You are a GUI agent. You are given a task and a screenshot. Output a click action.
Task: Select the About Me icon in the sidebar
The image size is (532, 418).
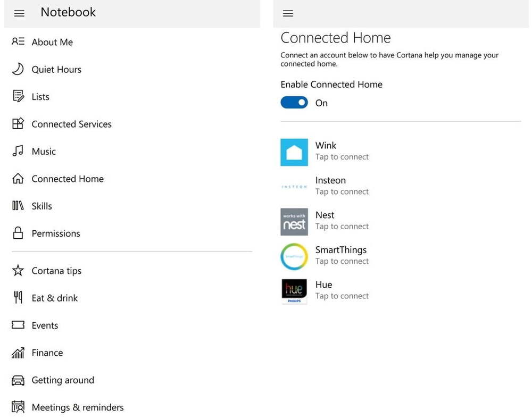[18, 42]
